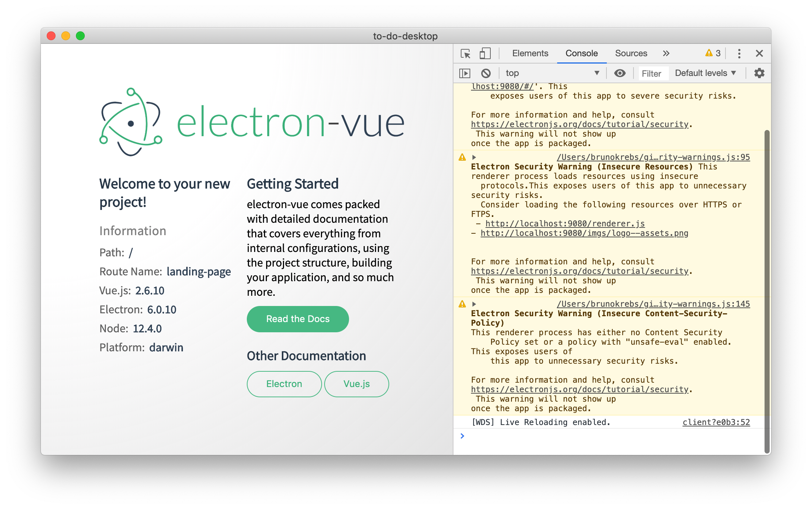Switch to the Elements tab
Viewport: 812px width, 509px height.
(530, 54)
